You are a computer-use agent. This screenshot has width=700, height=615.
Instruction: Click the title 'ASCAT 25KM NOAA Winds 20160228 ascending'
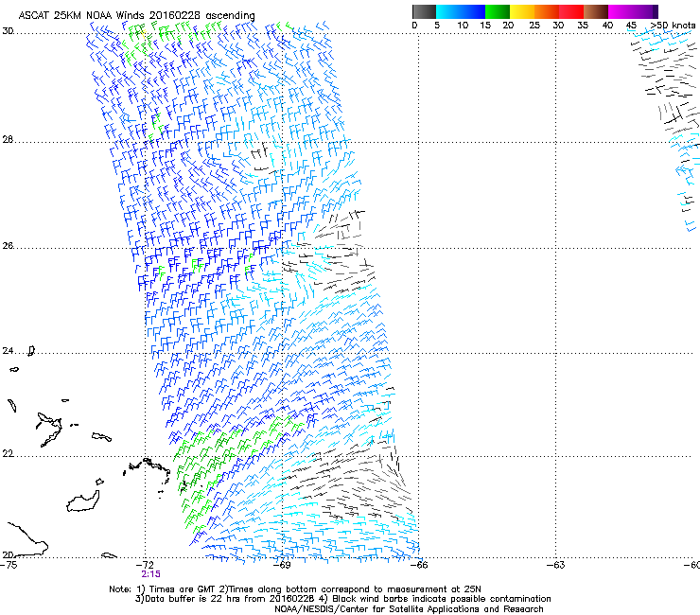136,16
